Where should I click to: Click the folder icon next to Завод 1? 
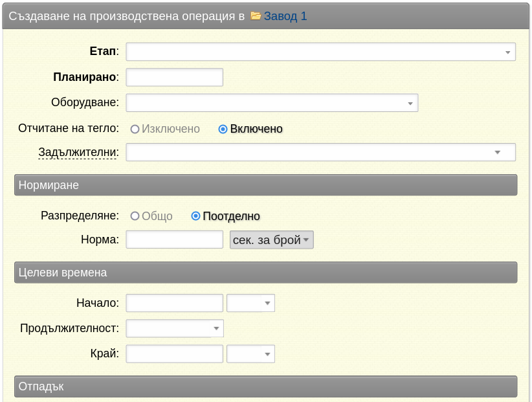point(256,16)
